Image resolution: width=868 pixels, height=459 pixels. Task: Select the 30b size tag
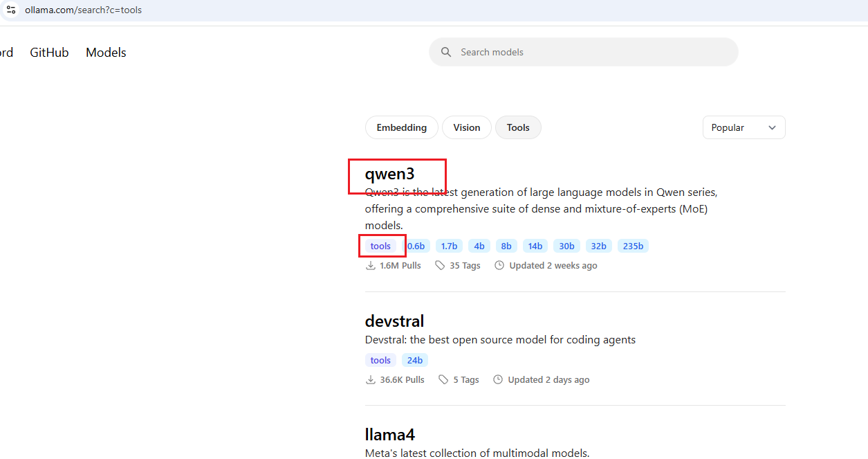tap(566, 246)
